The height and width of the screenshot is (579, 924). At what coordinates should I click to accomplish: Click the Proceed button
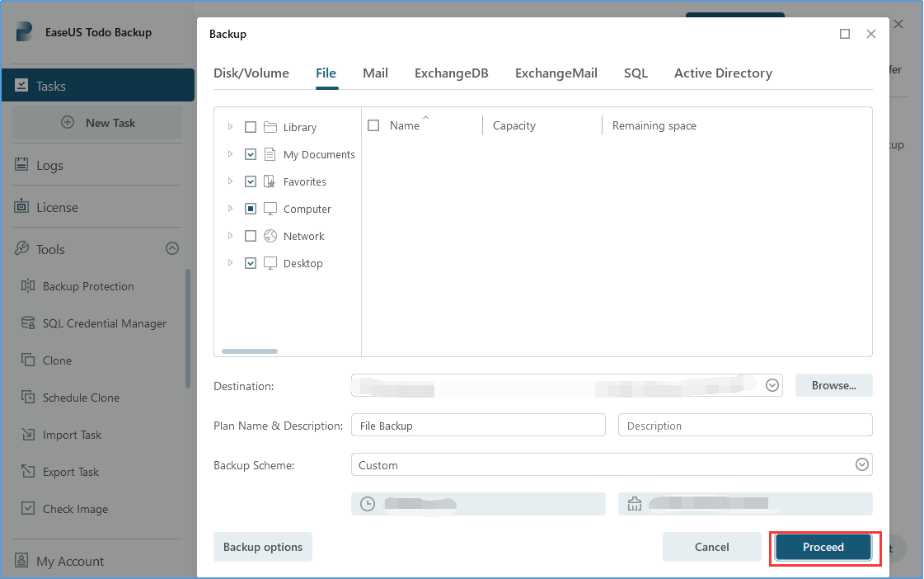coord(823,547)
